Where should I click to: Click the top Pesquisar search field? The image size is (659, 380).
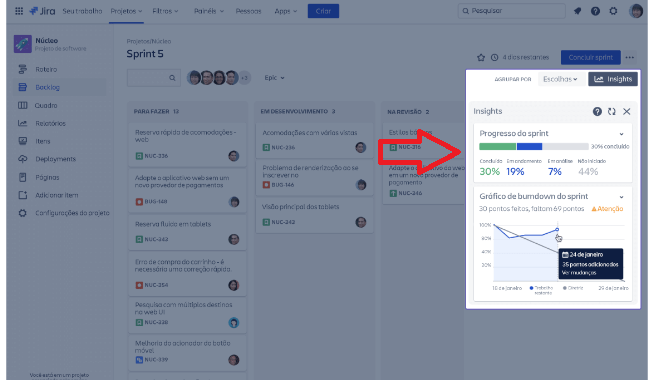point(511,11)
